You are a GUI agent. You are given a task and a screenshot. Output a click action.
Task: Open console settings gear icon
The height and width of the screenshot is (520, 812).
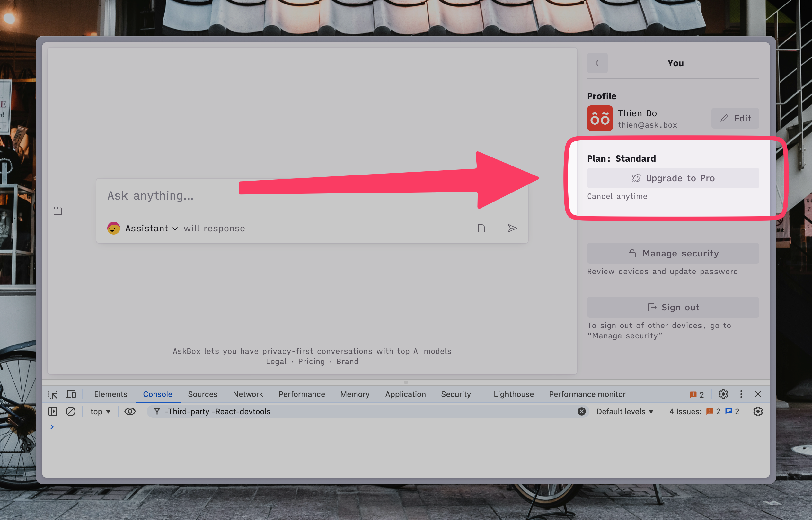[758, 411]
